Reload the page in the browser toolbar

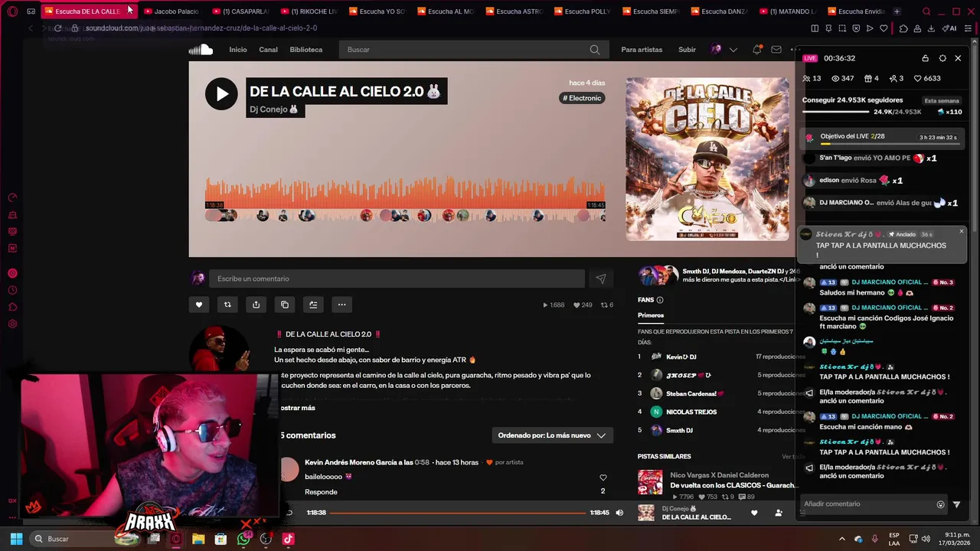pos(57,28)
